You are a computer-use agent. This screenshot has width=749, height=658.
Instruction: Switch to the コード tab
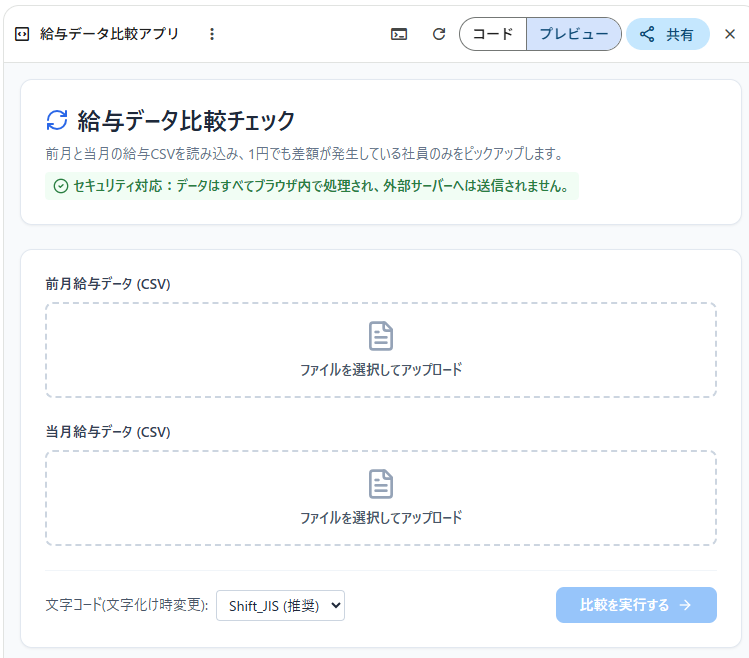pyautogui.click(x=493, y=34)
